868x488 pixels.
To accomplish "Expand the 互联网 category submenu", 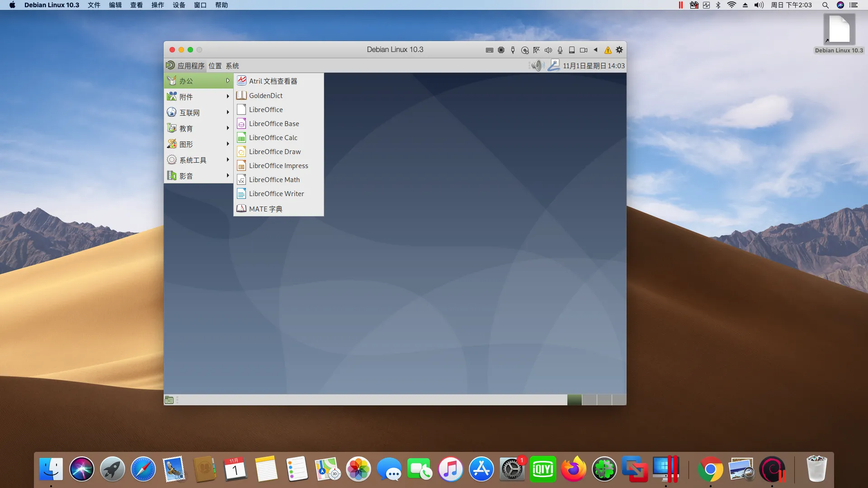I will (198, 113).
